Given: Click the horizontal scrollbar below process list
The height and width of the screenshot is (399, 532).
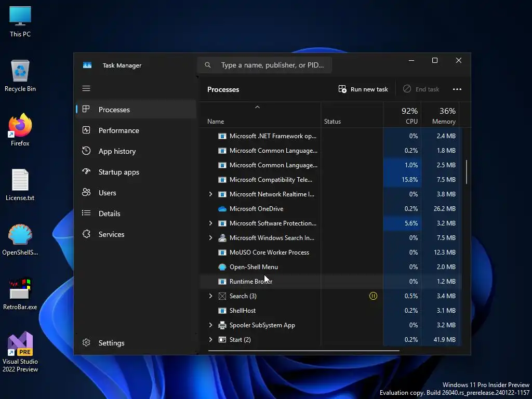Looking at the screenshot, I should coord(303,351).
